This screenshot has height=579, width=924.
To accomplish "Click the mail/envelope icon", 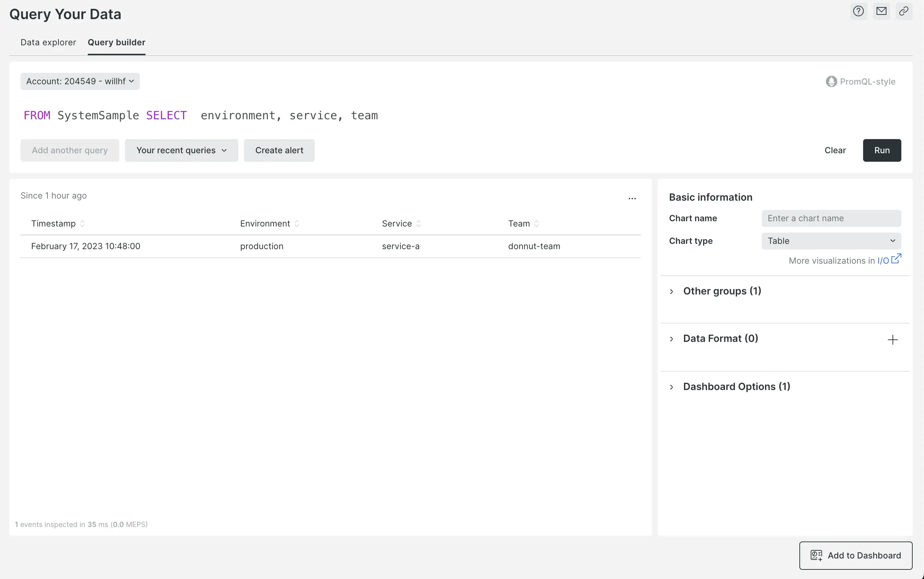I will click(881, 11).
